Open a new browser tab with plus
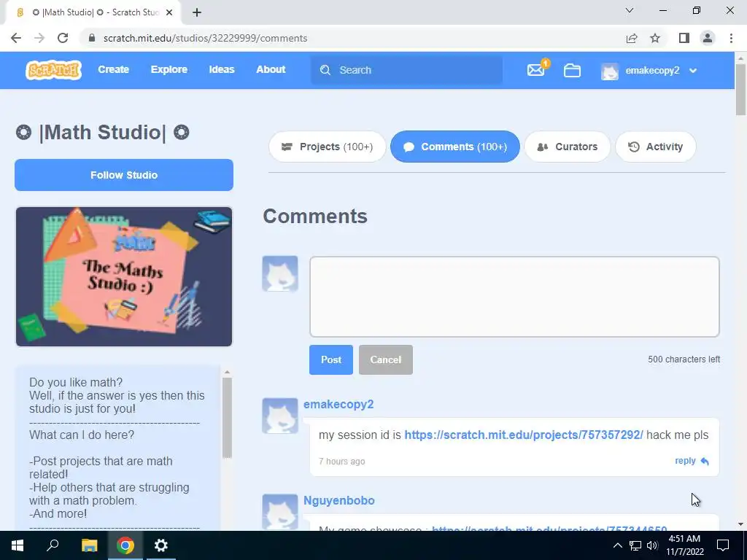Viewport: 747px width, 560px height. pos(197,12)
